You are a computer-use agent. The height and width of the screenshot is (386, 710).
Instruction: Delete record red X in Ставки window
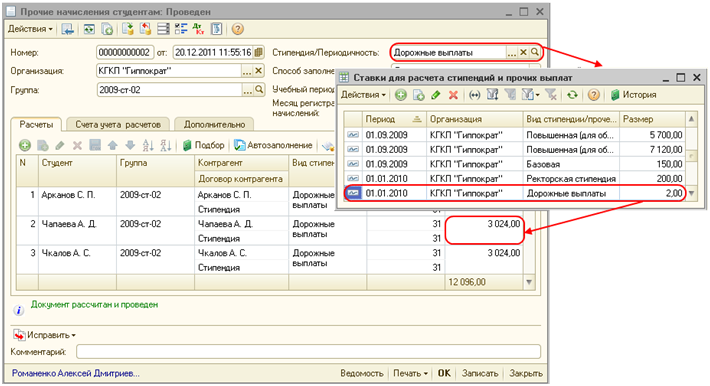(453, 95)
